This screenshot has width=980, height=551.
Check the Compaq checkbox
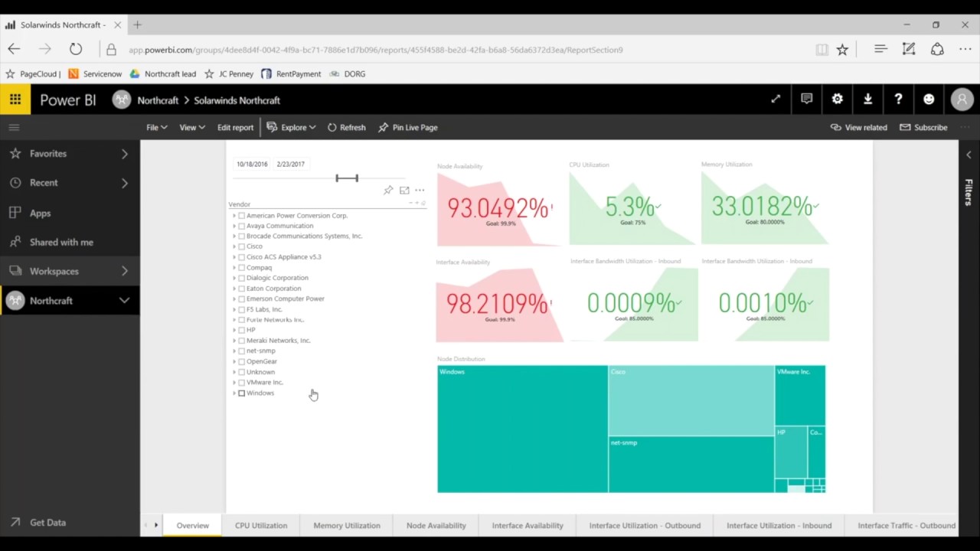click(242, 267)
